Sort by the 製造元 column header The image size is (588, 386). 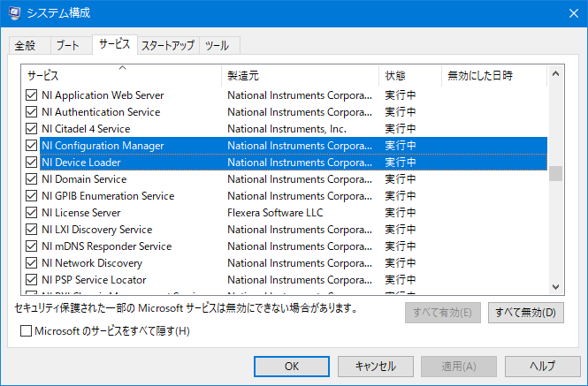pyautogui.click(x=300, y=76)
